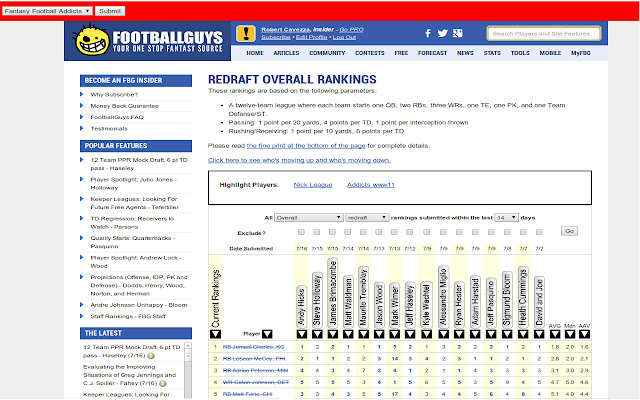The width and height of the screenshot is (640, 400).
Task: Sort by Adam Harstad column arrow
Action: point(475,334)
